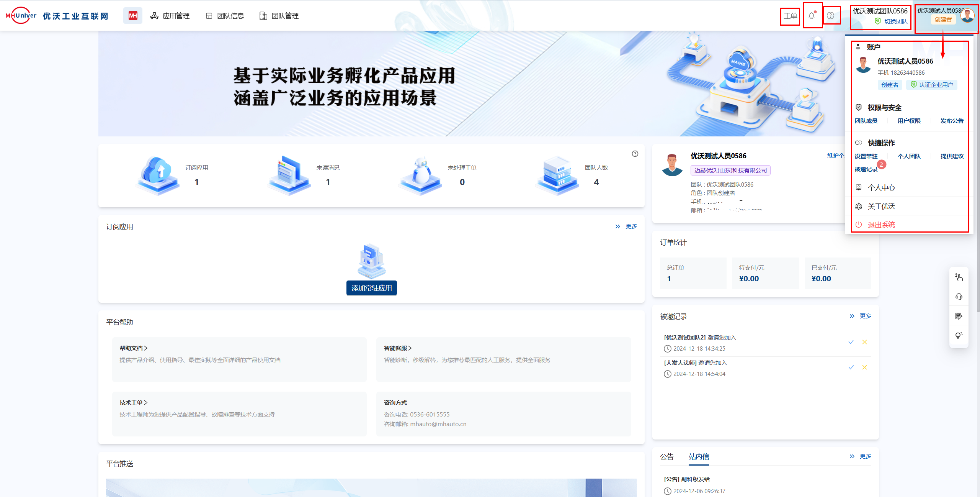Click the 添加常驻应用 button

[371, 288]
